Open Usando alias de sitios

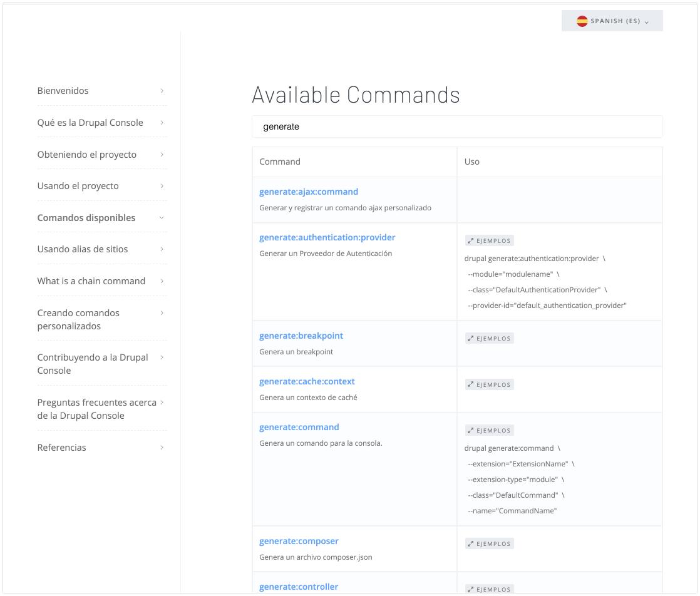pyautogui.click(x=83, y=249)
